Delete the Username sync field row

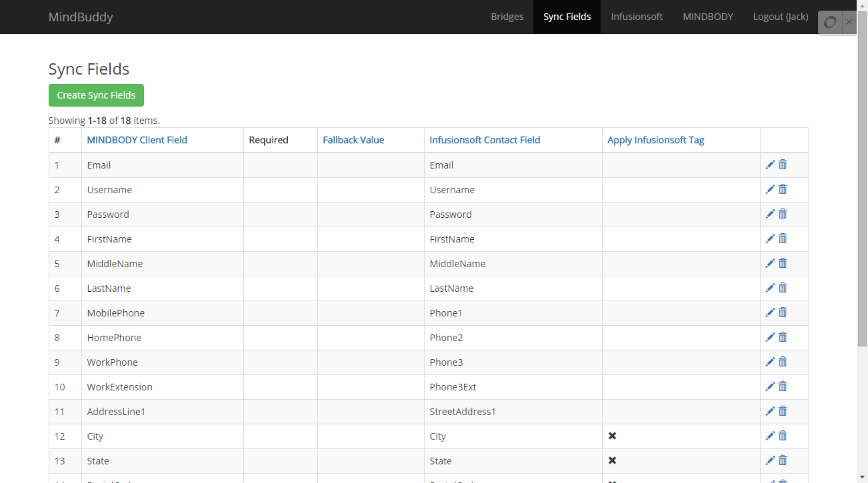pos(783,189)
